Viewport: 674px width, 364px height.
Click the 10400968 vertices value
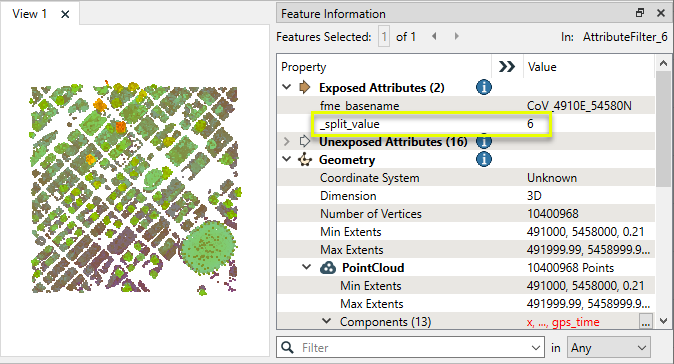point(553,214)
